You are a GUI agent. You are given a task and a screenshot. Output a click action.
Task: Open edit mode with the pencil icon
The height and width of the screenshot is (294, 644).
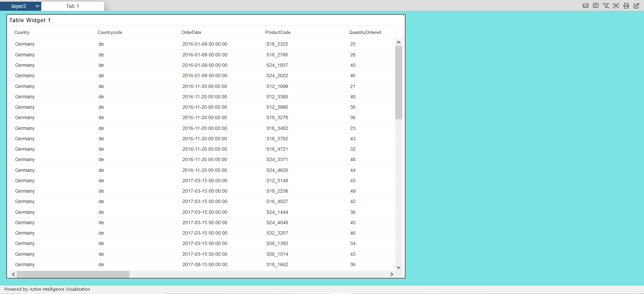[x=636, y=6]
